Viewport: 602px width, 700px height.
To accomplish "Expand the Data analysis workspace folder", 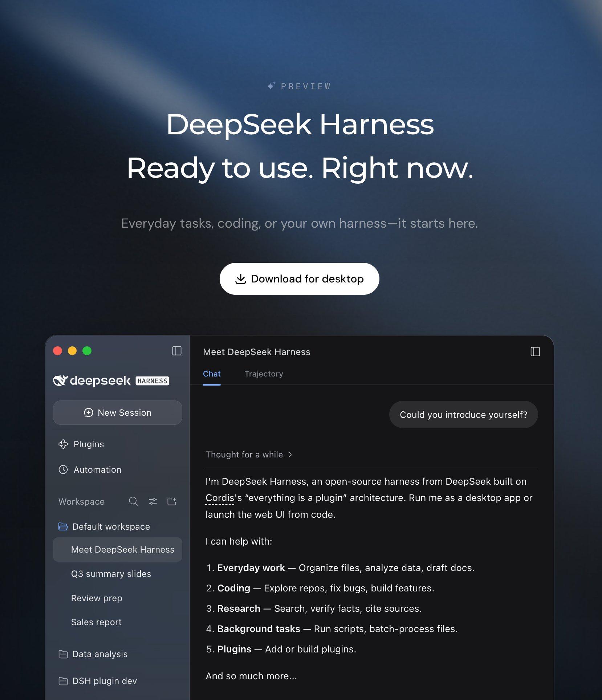I will (93, 654).
